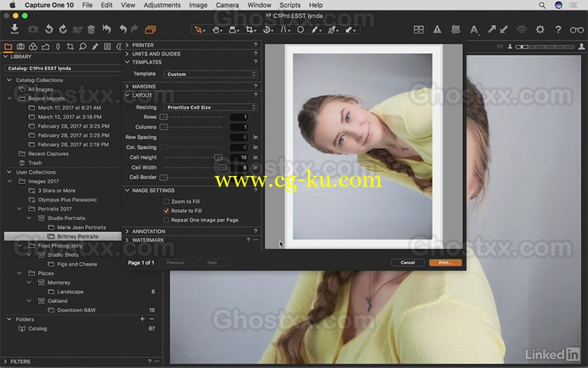The height and width of the screenshot is (368, 588).
Task: Enable the Zoom to Fill checkbox
Action: click(166, 202)
